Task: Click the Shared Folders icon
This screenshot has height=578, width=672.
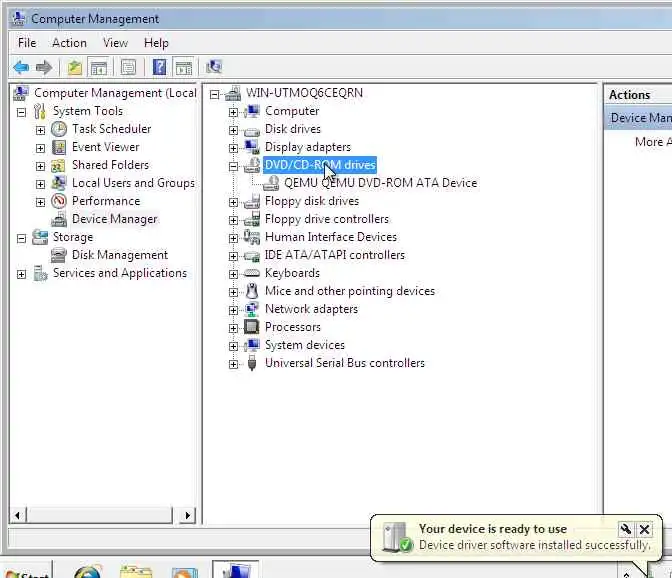Action: tap(58, 165)
